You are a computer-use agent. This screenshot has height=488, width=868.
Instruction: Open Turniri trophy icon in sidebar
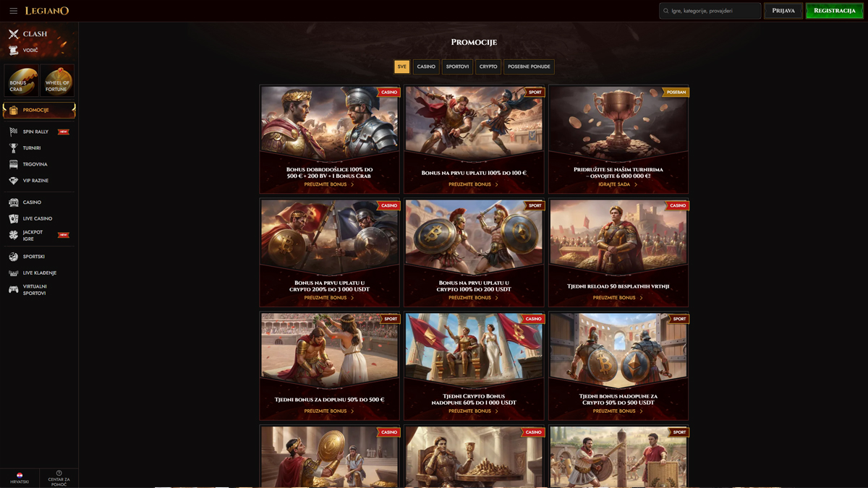(x=13, y=148)
